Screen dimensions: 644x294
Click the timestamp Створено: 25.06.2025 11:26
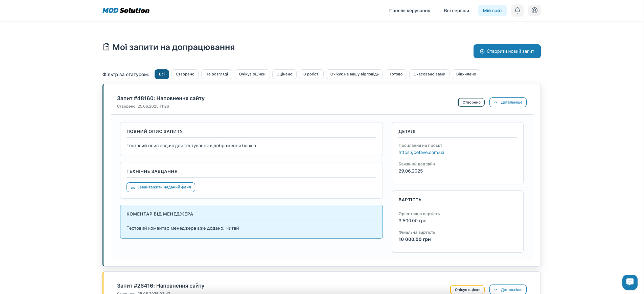tap(143, 106)
